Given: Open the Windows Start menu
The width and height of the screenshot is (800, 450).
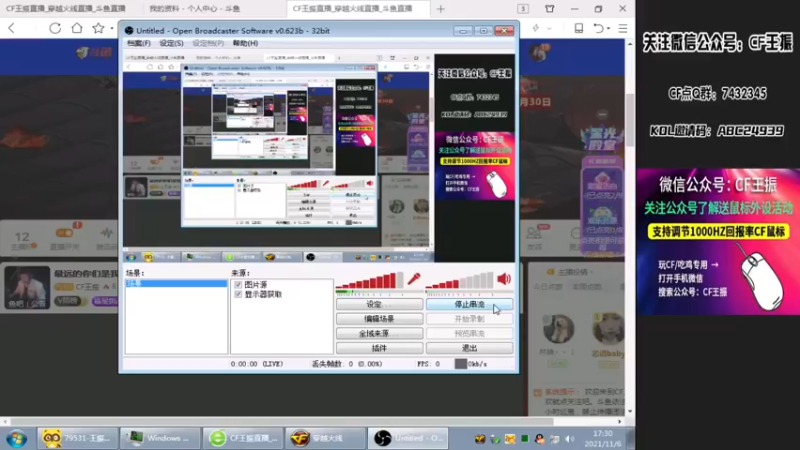Looking at the screenshot, I should tap(16, 439).
